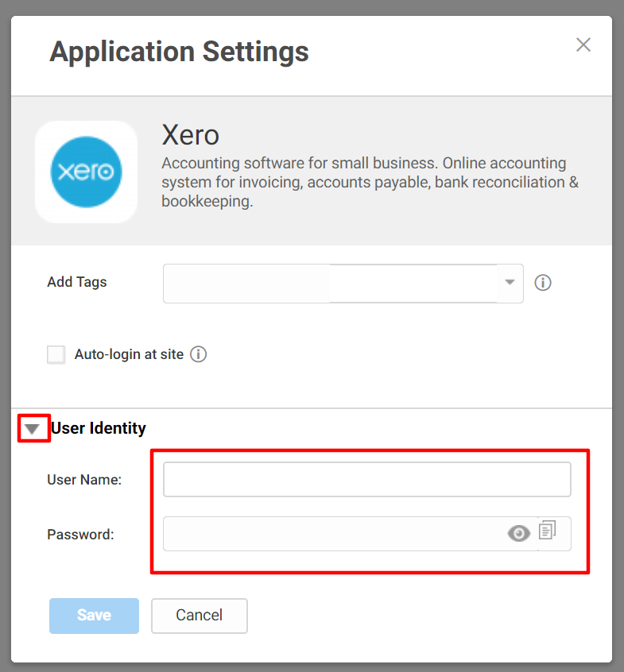Click the User Identity section heading
This screenshot has height=672, width=624.
click(99, 428)
